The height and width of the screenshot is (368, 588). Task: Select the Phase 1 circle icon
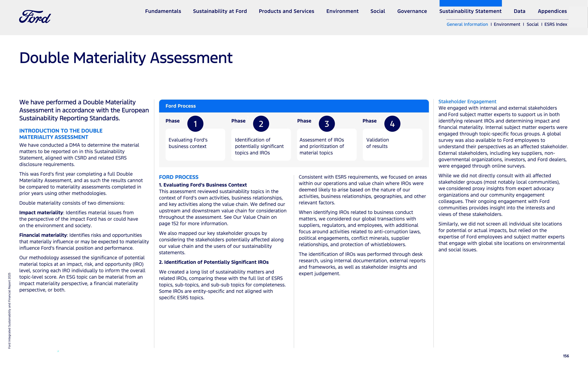coord(195,124)
